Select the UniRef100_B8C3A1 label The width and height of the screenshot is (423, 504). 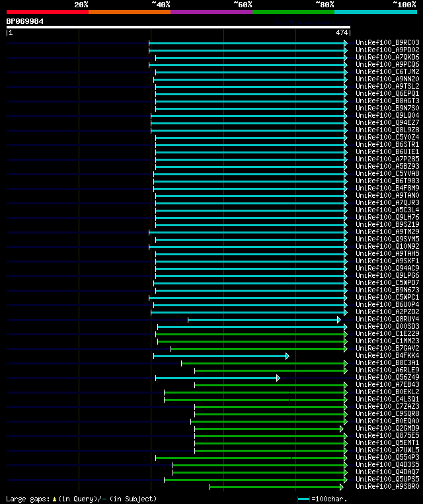pyautogui.click(x=387, y=362)
